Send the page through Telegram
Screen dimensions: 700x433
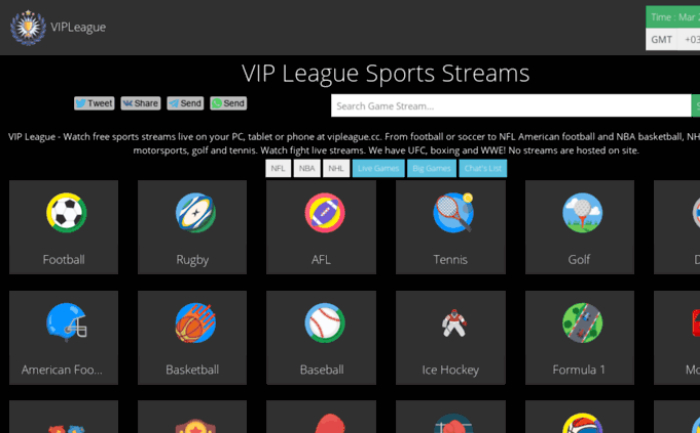[185, 104]
